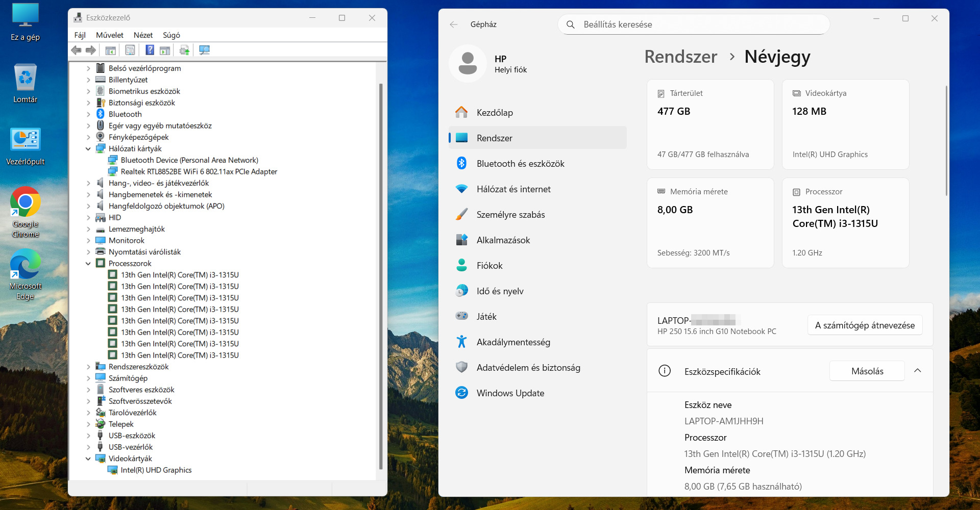Open the Properties sheet toolbar icon
Viewport: 980px width, 510px height.
pos(130,50)
